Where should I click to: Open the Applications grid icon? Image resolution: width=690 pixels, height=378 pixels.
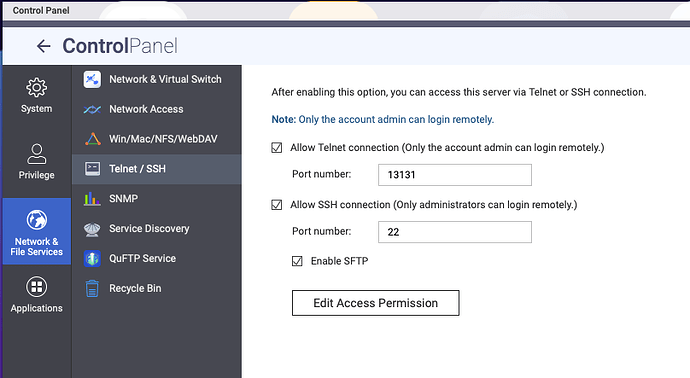point(37,287)
